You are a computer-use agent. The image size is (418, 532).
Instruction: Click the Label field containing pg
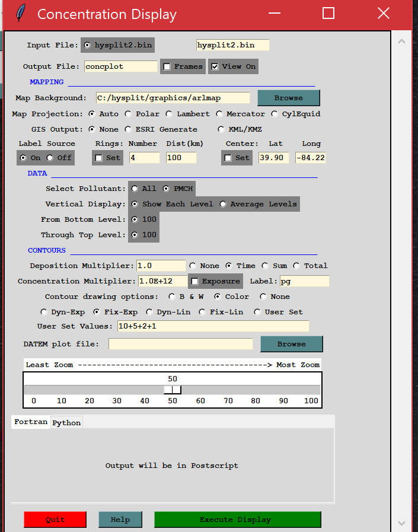point(304,281)
